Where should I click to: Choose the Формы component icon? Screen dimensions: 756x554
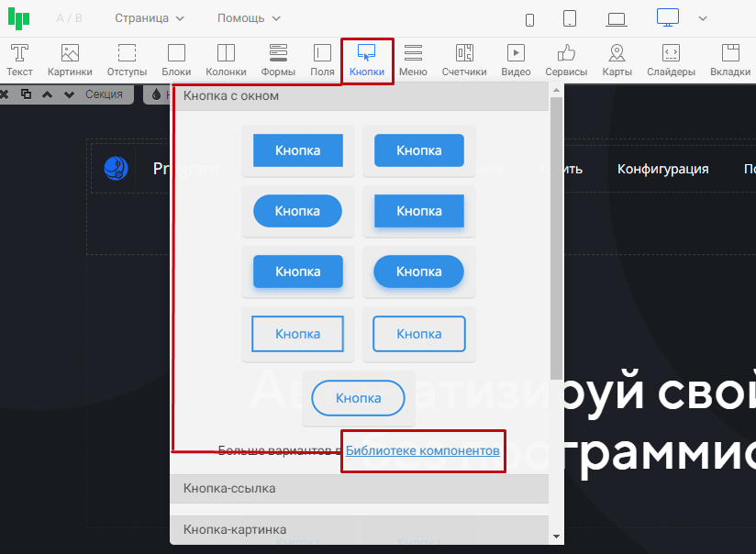click(x=278, y=61)
